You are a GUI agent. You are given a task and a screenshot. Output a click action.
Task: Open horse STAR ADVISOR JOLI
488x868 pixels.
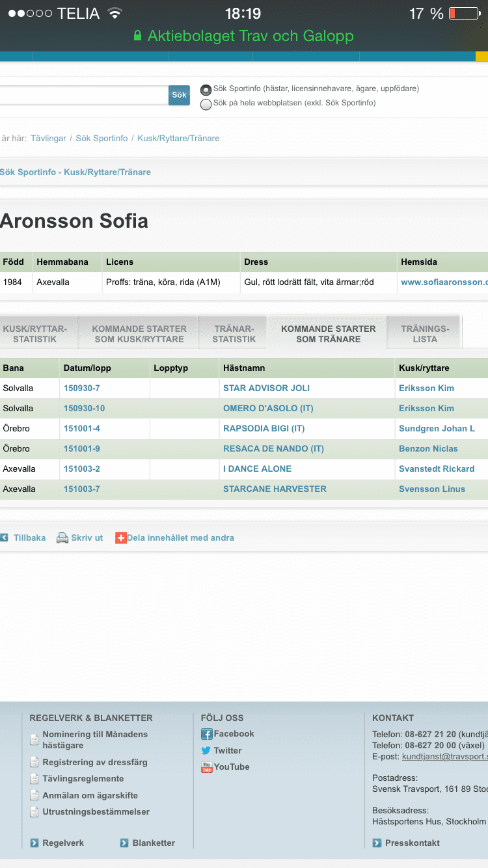pyautogui.click(x=266, y=388)
